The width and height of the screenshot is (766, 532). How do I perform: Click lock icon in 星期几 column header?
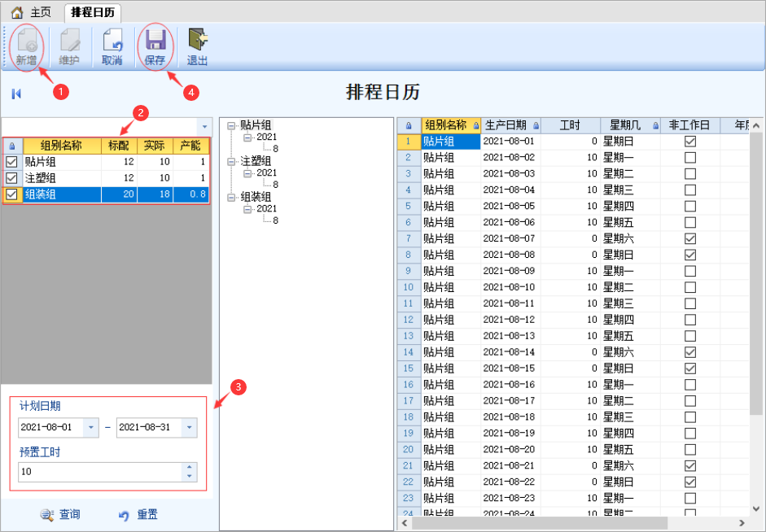655,126
